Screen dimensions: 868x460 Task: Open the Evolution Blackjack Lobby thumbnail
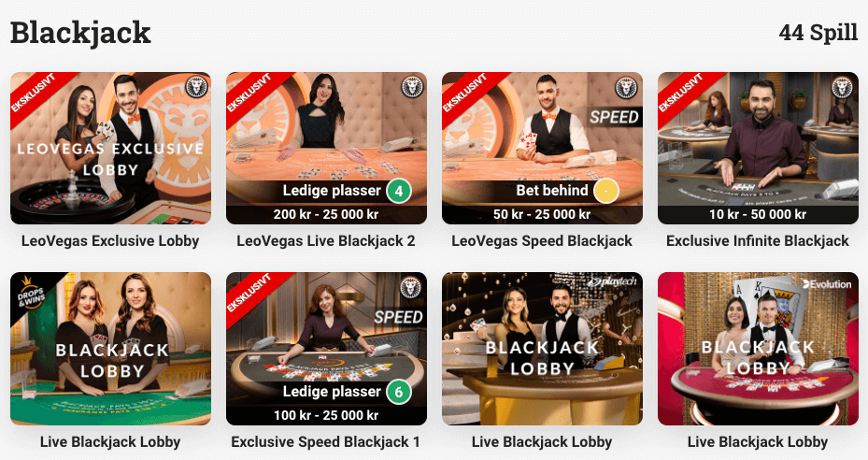coord(758,349)
